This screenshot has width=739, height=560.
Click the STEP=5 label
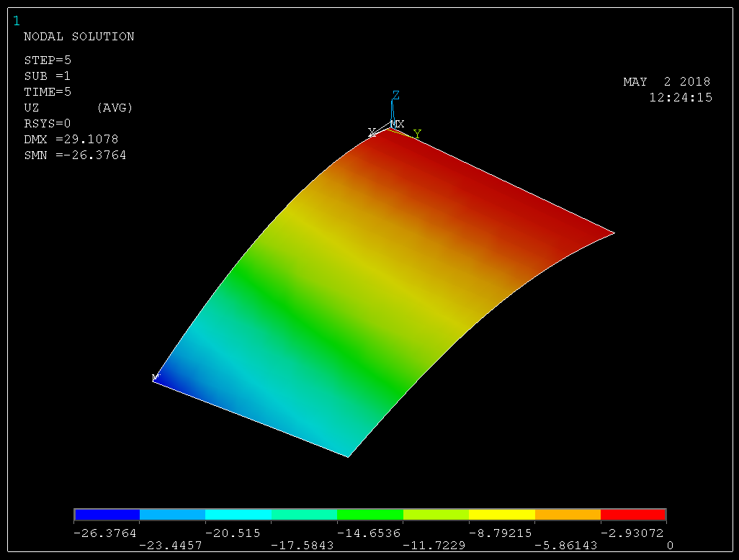[x=48, y=60]
